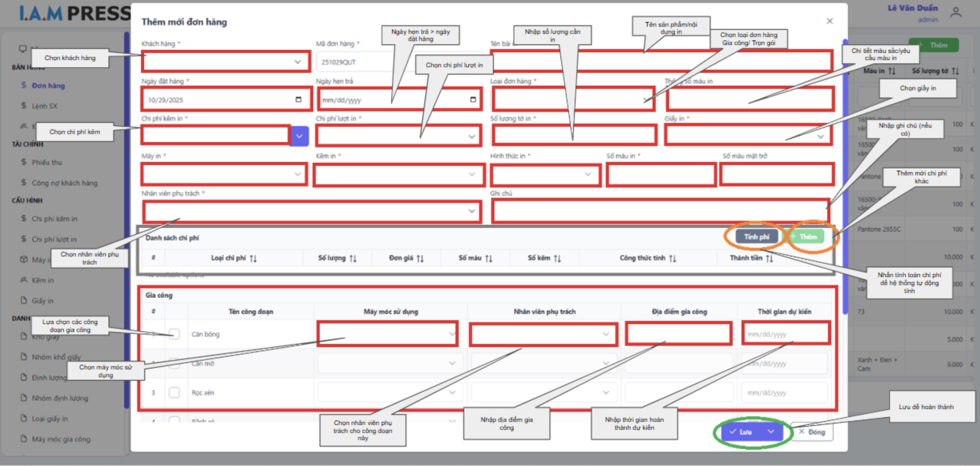The height and width of the screenshot is (466, 980).
Task: Go to Phiếu thu sidebar item
Action: (47, 162)
